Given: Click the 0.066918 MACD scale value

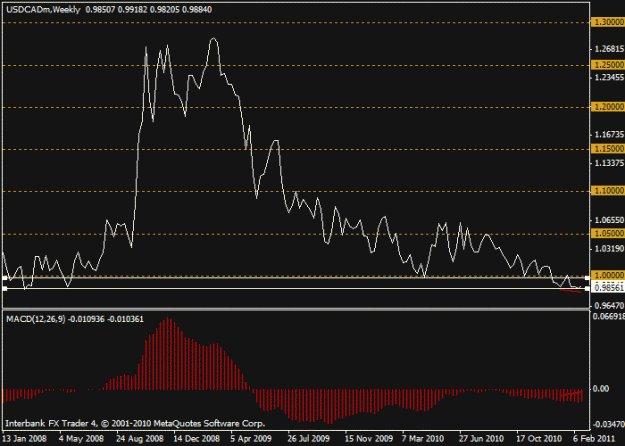Looking at the screenshot, I should pos(609,316).
